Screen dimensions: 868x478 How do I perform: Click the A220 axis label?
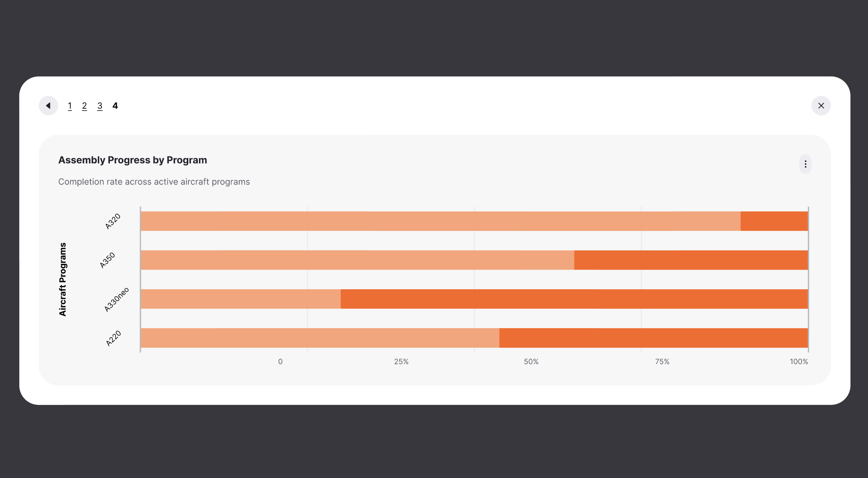pos(113,338)
